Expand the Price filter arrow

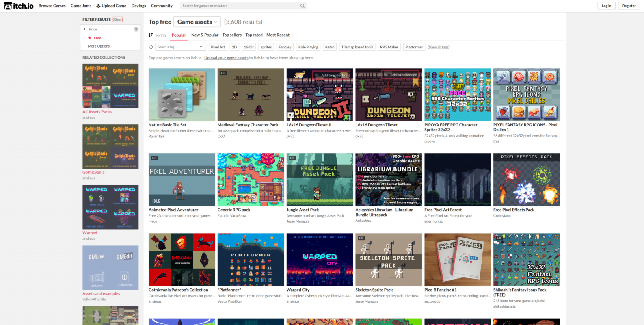point(84,29)
